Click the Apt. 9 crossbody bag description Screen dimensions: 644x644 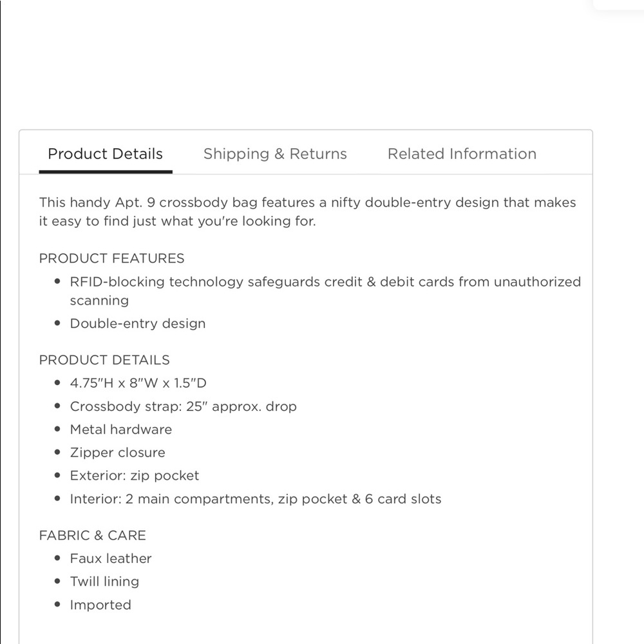307,212
